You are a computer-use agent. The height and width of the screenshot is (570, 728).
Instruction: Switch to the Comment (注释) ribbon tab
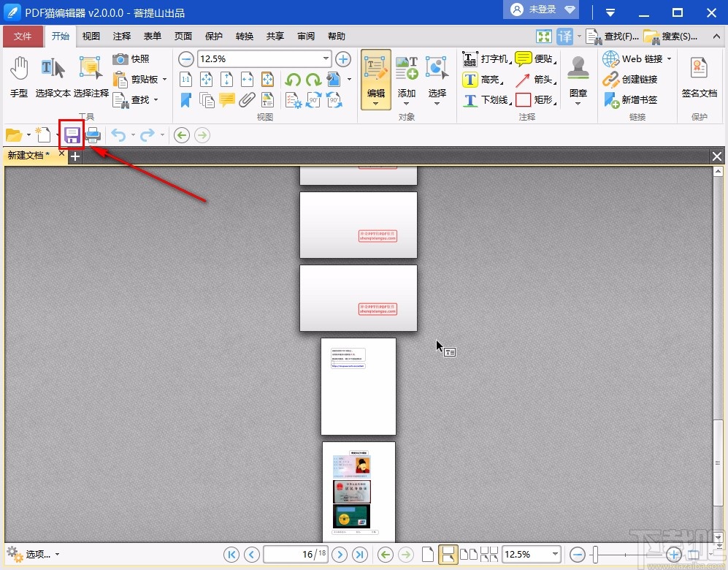[x=122, y=37]
